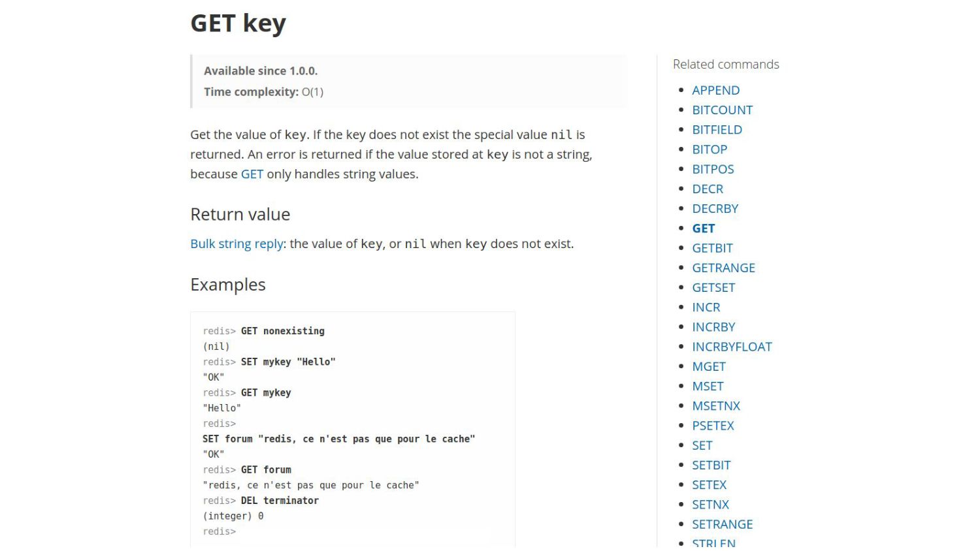Image resolution: width=980 pixels, height=551 pixels.
Task: Select INCRBYFLOAT in the sidebar
Action: [732, 347]
